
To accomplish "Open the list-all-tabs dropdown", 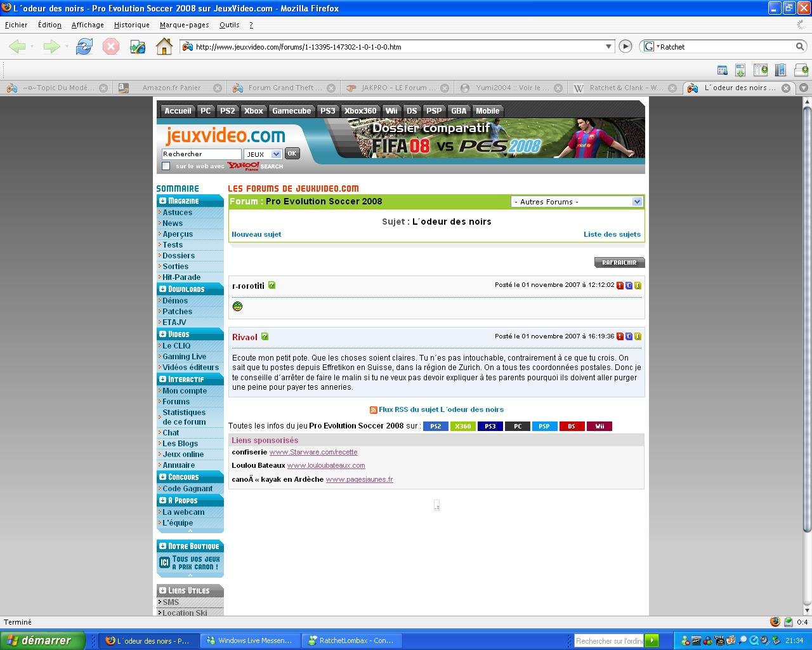I will coord(804,88).
